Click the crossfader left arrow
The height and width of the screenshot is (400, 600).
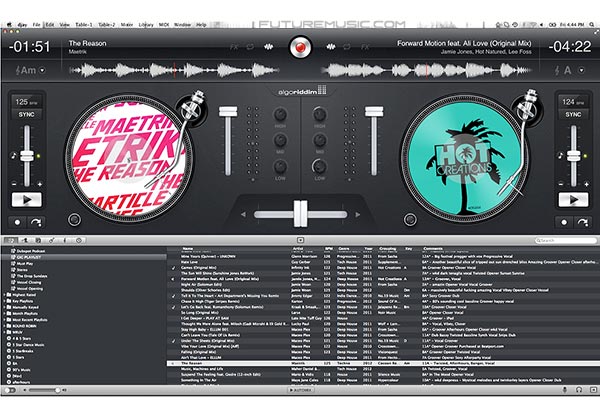point(243,215)
